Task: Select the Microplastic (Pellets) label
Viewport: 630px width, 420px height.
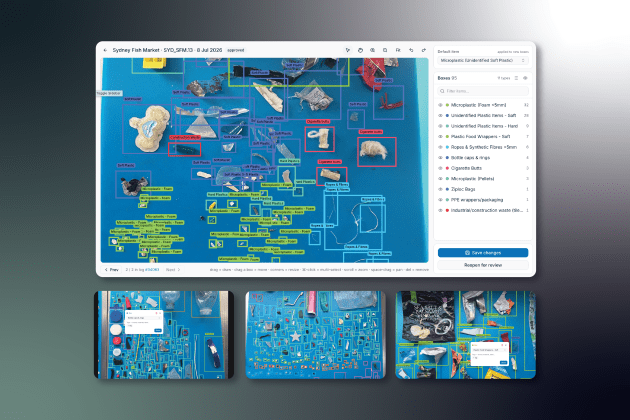Action: click(x=472, y=178)
